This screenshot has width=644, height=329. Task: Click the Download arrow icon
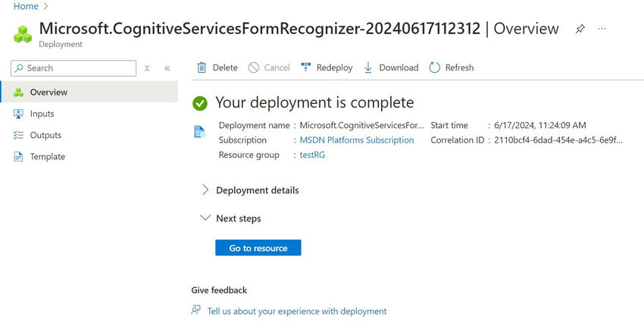coord(368,67)
